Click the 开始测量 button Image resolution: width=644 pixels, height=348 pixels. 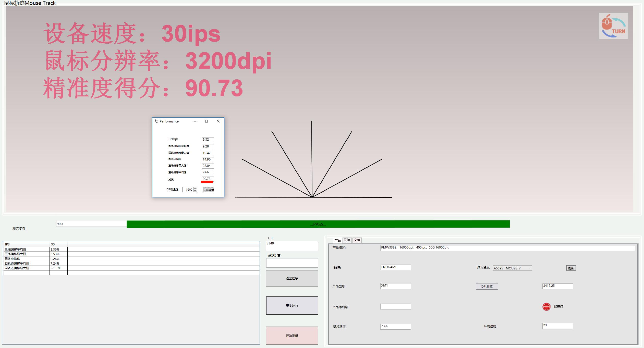(292, 335)
